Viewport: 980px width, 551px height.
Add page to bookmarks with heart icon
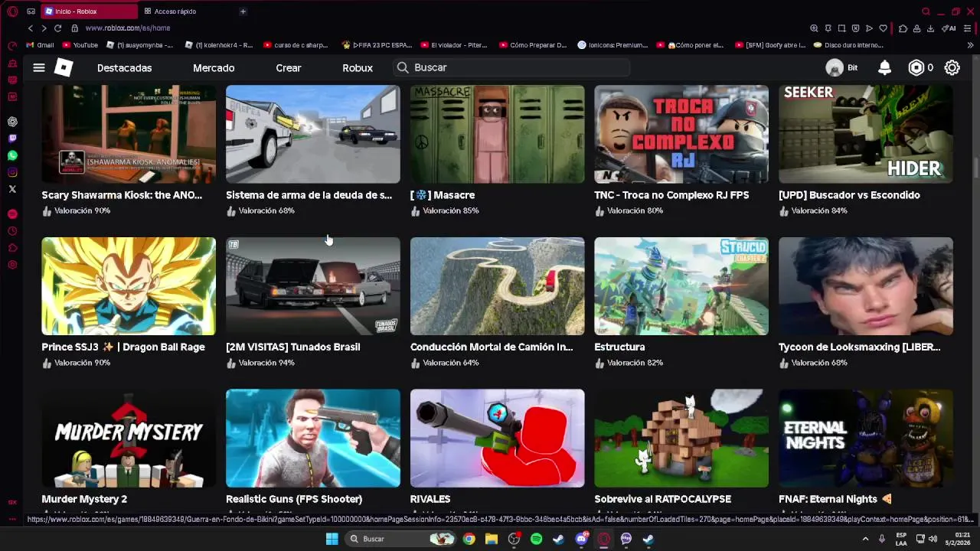point(883,28)
